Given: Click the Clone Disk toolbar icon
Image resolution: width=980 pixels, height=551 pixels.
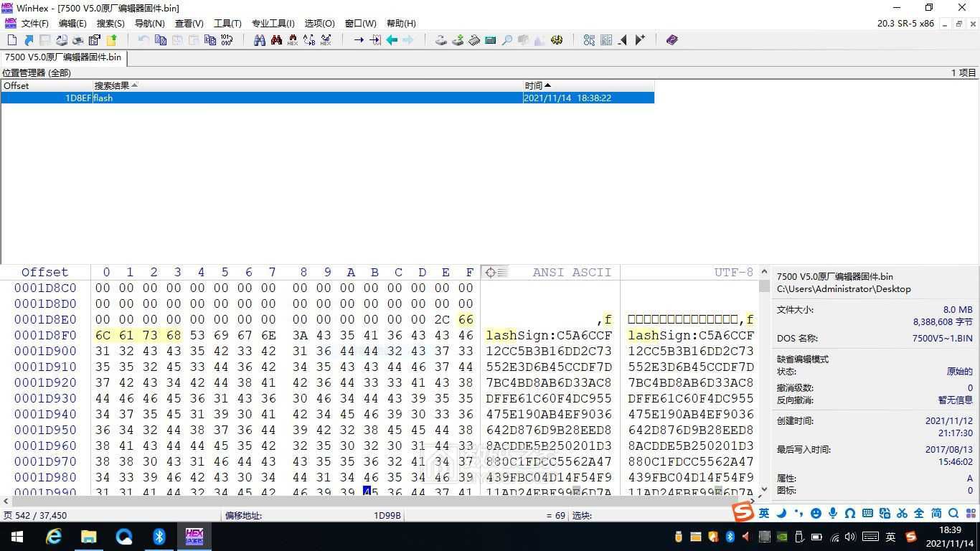Looking at the screenshot, I should pos(458,40).
